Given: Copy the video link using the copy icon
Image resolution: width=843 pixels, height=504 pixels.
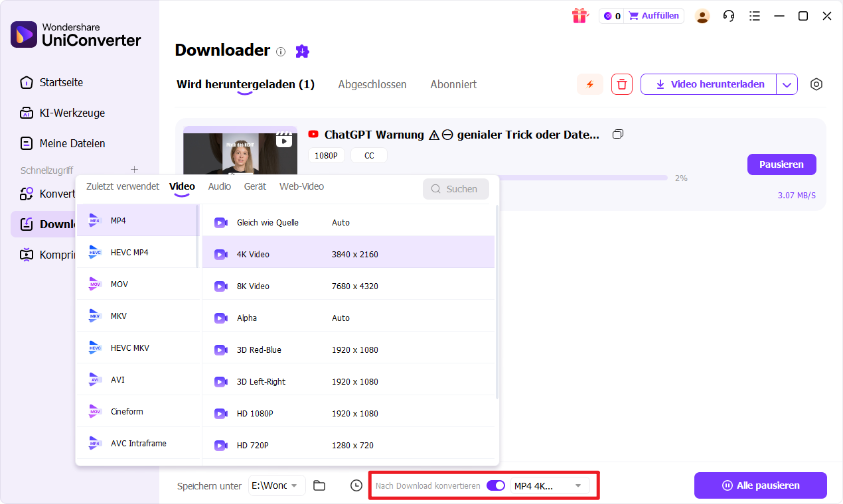Looking at the screenshot, I should point(617,134).
